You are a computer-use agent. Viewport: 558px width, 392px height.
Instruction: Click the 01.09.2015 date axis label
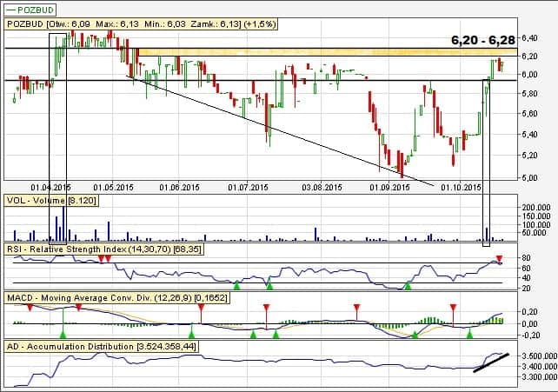(x=387, y=186)
